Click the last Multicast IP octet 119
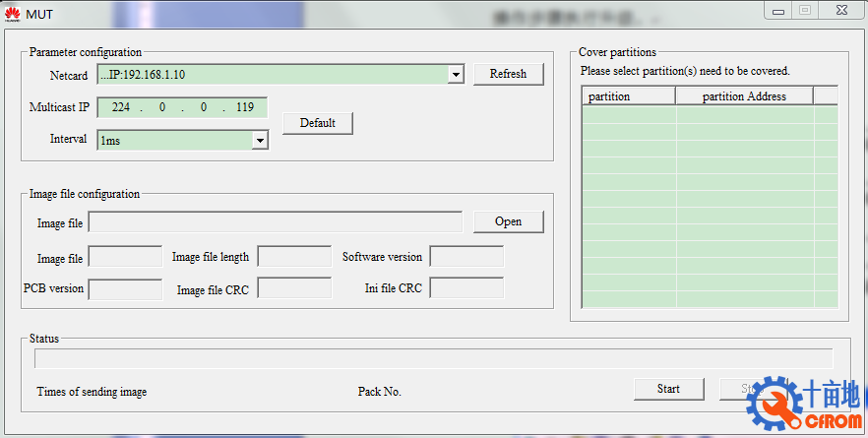Image resolution: width=868 pixels, height=438 pixels. click(x=245, y=107)
